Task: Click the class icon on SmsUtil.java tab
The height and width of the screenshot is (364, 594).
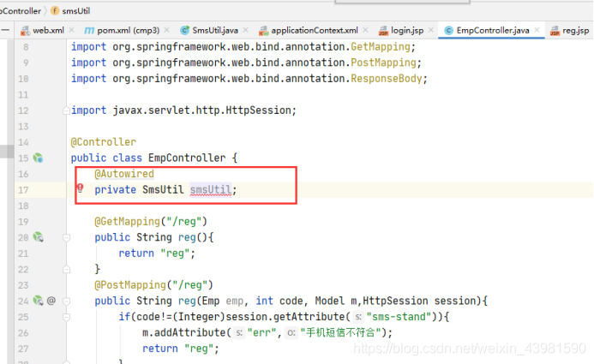Action: tap(185, 30)
